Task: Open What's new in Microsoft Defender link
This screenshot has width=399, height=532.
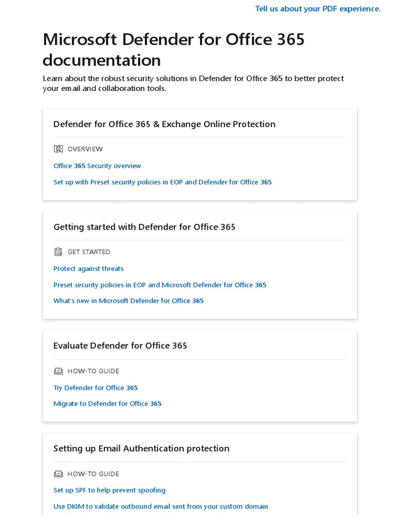Action: tap(128, 301)
